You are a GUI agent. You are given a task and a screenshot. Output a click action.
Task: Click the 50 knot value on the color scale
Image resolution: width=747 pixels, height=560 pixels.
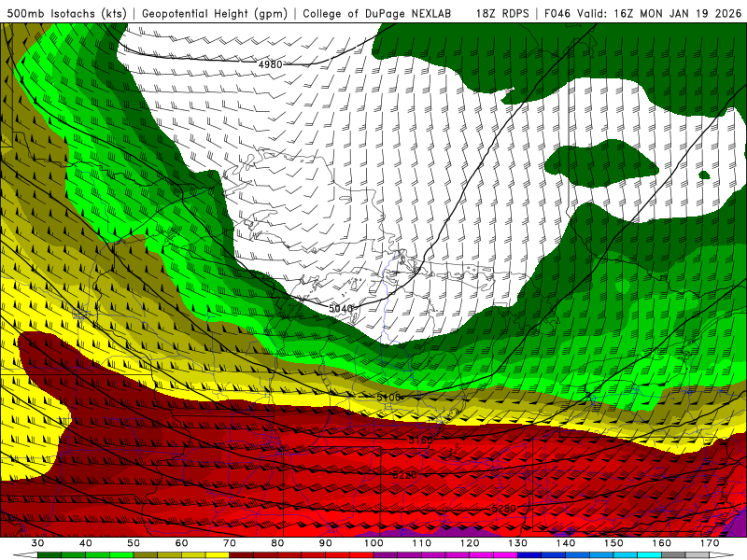134,543
